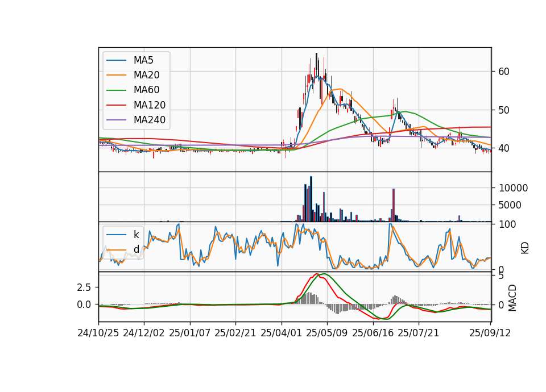Click the 25/01/07 date axis label

190,333
